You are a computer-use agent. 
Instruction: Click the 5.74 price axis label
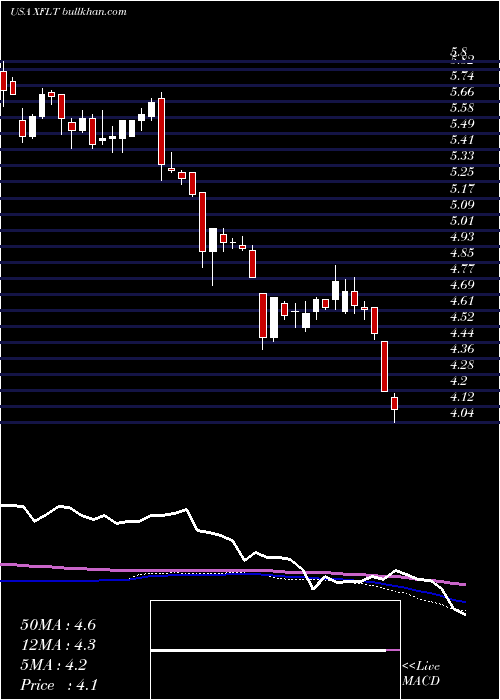coord(462,76)
